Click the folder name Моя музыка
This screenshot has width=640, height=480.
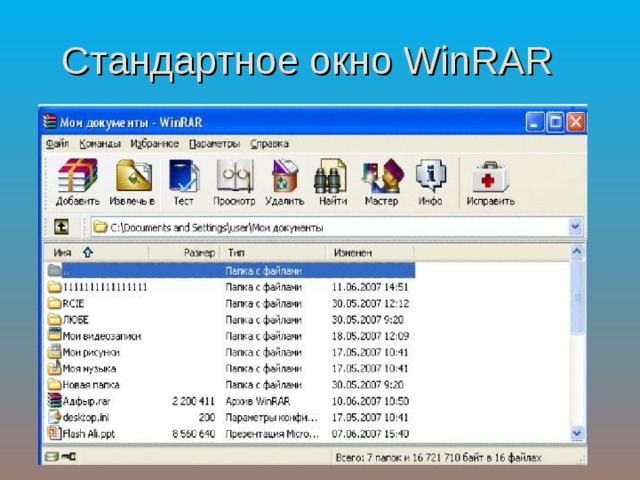point(89,369)
